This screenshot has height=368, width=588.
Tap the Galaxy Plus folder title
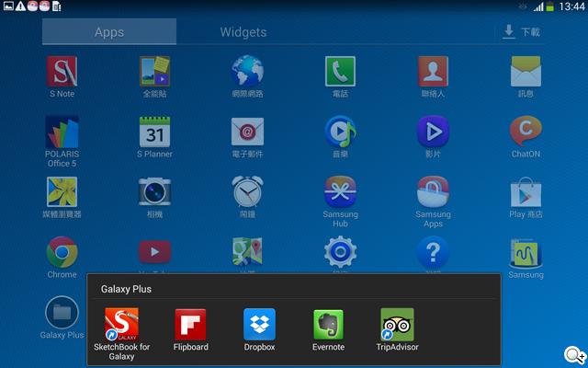(x=125, y=289)
